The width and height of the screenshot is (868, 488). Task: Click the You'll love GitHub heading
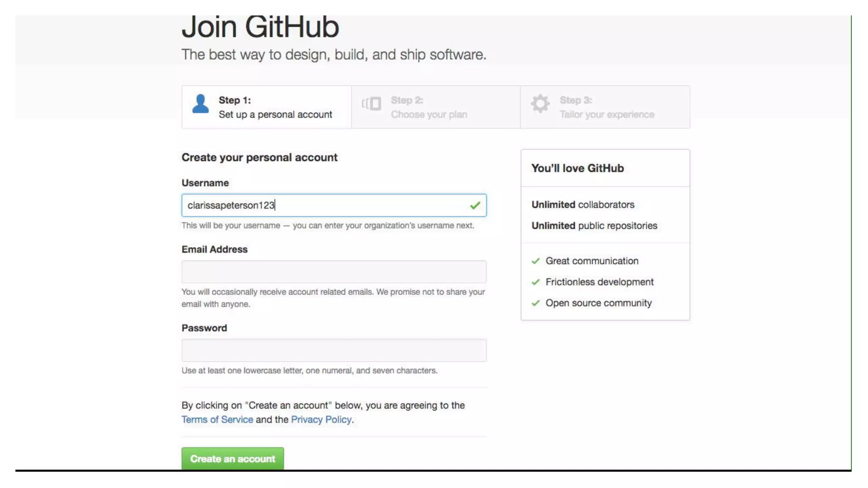[x=577, y=168]
